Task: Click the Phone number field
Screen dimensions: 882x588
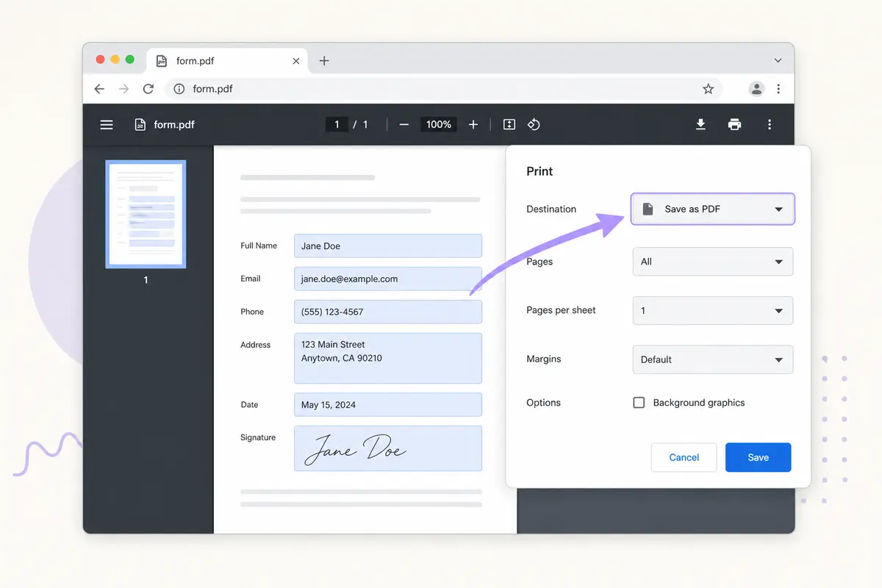Action: point(388,312)
